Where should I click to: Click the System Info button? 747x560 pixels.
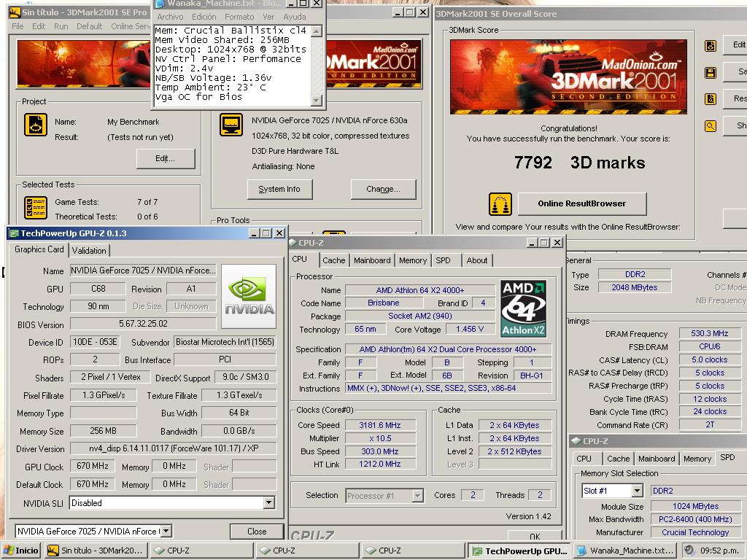tap(279, 189)
